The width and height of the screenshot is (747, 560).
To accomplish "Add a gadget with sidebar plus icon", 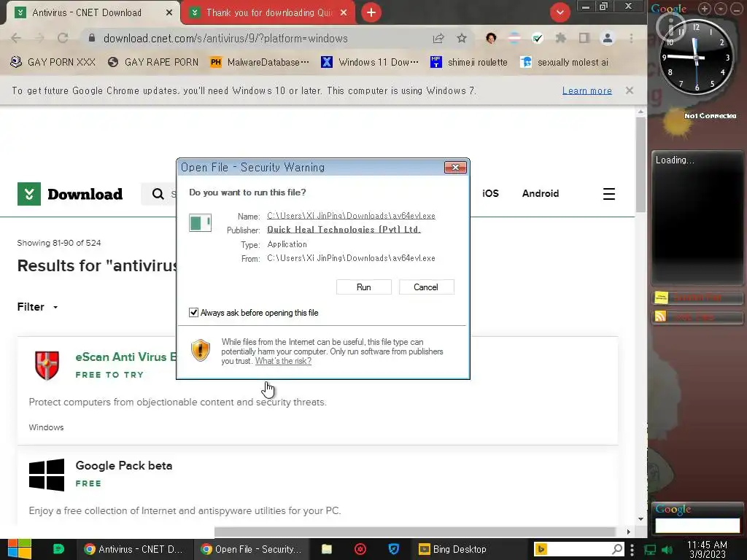I will point(705,9).
